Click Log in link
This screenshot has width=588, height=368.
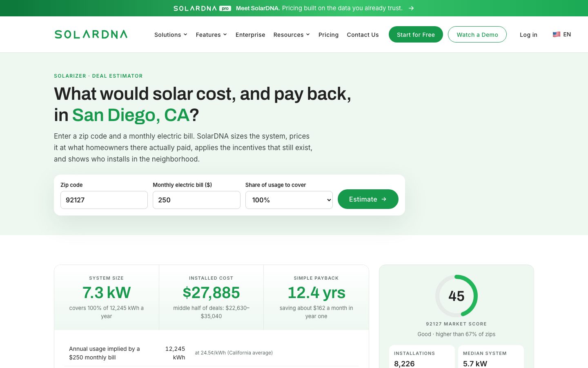coord(528,35)
